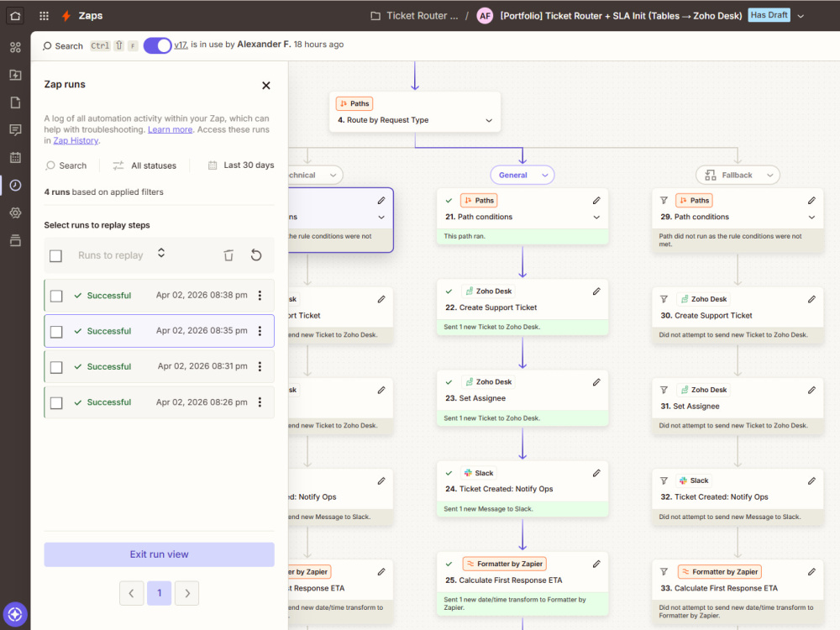Open the Successful run from 08:26 pm
840x630 pixels.
159,402
